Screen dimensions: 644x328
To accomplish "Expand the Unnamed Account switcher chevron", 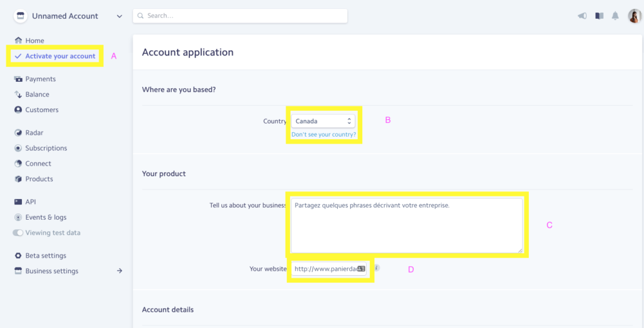I will (119, 16).
